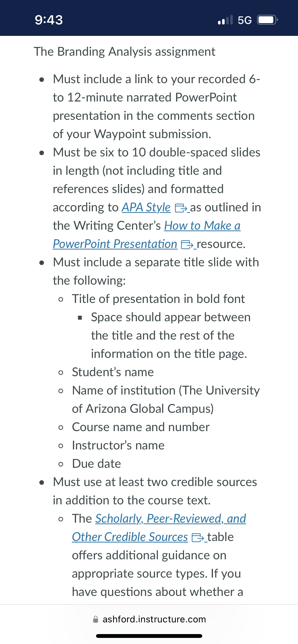The width and height of the screenshot is (298, 644).
Task: Tap external-link icon after Other Credible Sources
Action: (198, 538)
